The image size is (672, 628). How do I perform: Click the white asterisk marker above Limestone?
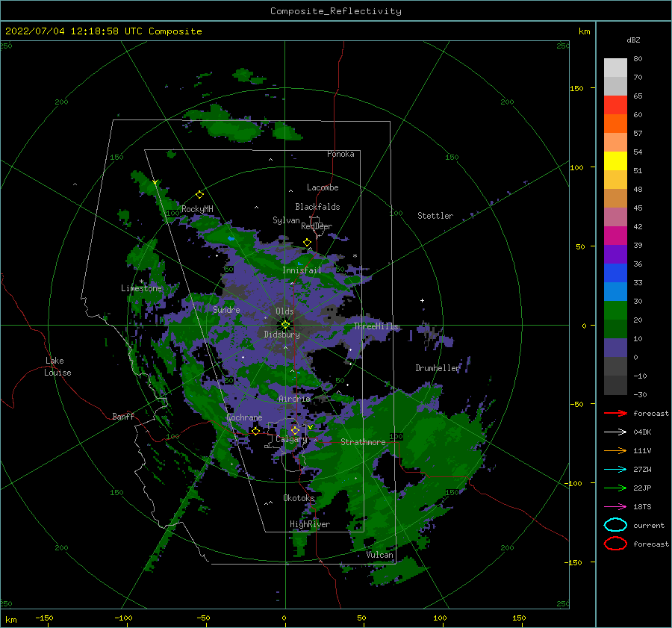pyautogui.click(x=141, y=282)
